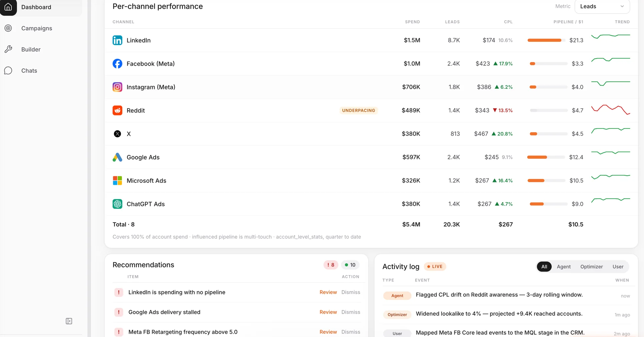Click X CPL change 20.8%
This screenshot has width=644, height=337.
click(x=502, y=134)
